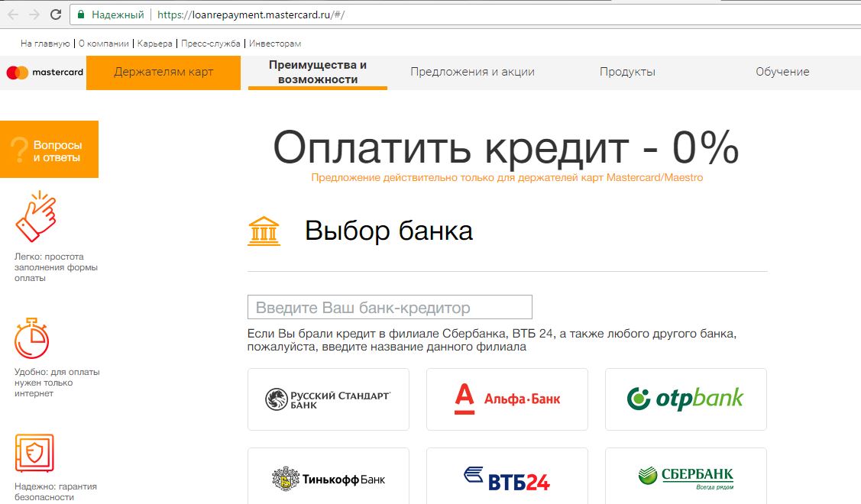Click the stopwatch icon above Удобно
The image size is (861, 504).
point(32,338)
